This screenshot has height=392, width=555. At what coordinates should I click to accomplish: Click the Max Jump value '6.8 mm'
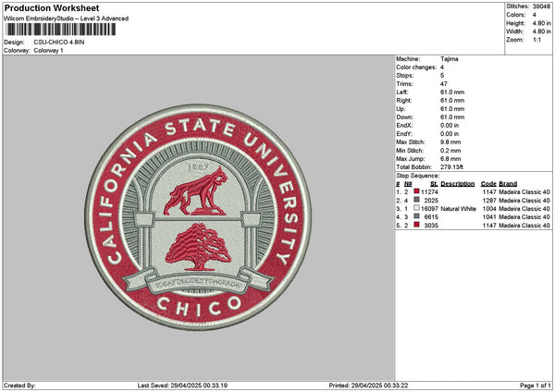450,159
